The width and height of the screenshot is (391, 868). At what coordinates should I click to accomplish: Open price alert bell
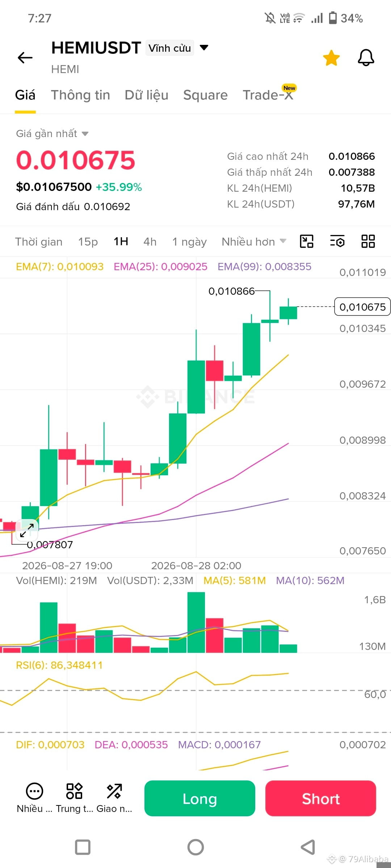tap(366, 58)
